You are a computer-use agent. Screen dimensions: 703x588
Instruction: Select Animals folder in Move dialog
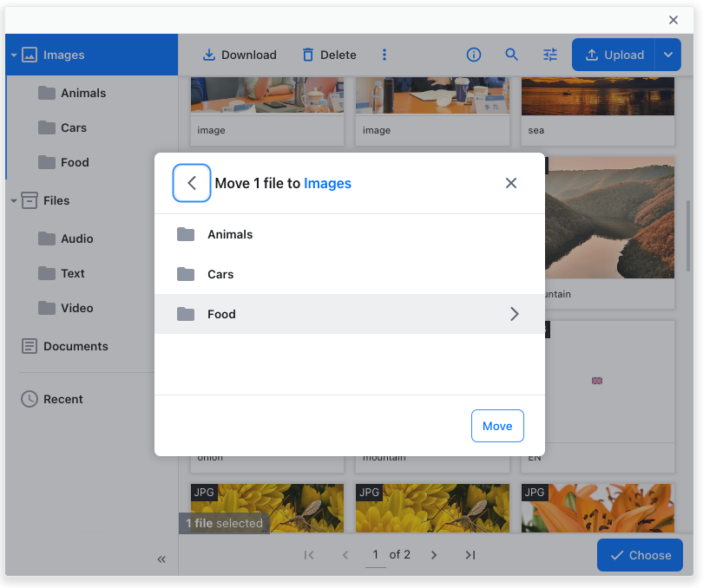(230, 234)
